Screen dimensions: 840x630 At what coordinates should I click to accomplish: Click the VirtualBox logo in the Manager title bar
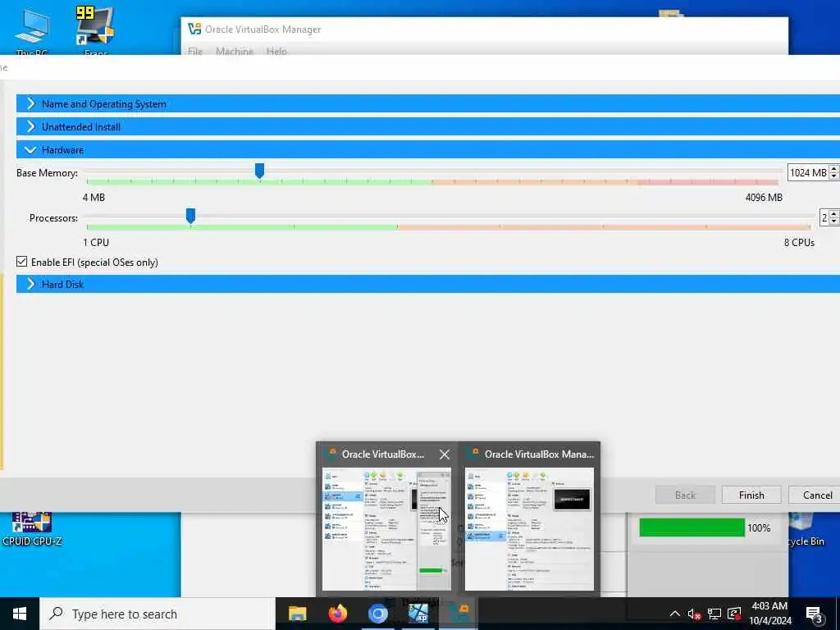coord(194,29)
